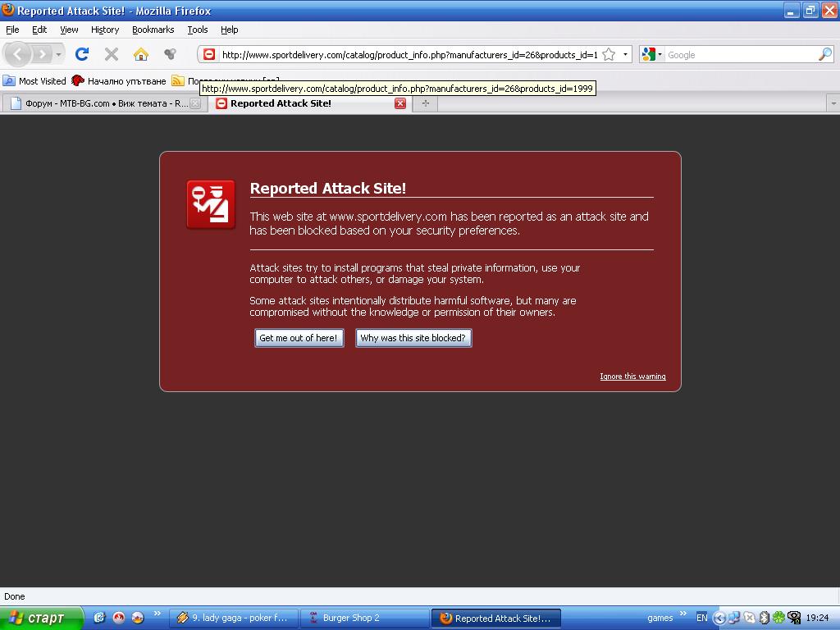
Task: Click Why was this site blocked button
Action: coord(413,338)
